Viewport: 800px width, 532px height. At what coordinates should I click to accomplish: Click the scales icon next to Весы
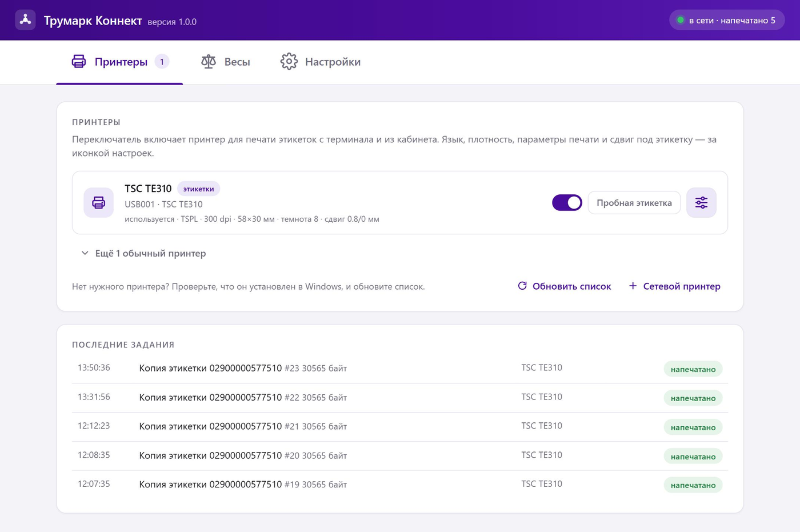[x=209, y=62]
